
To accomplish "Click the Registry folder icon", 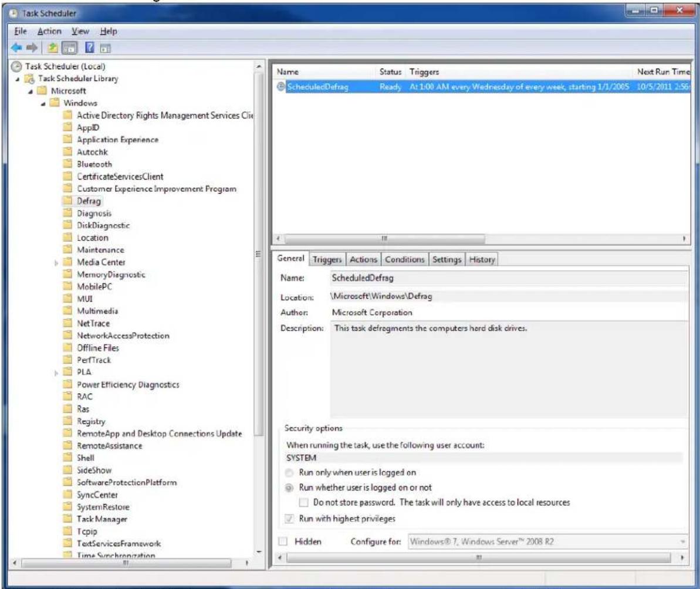I will (x=67, y=421).
